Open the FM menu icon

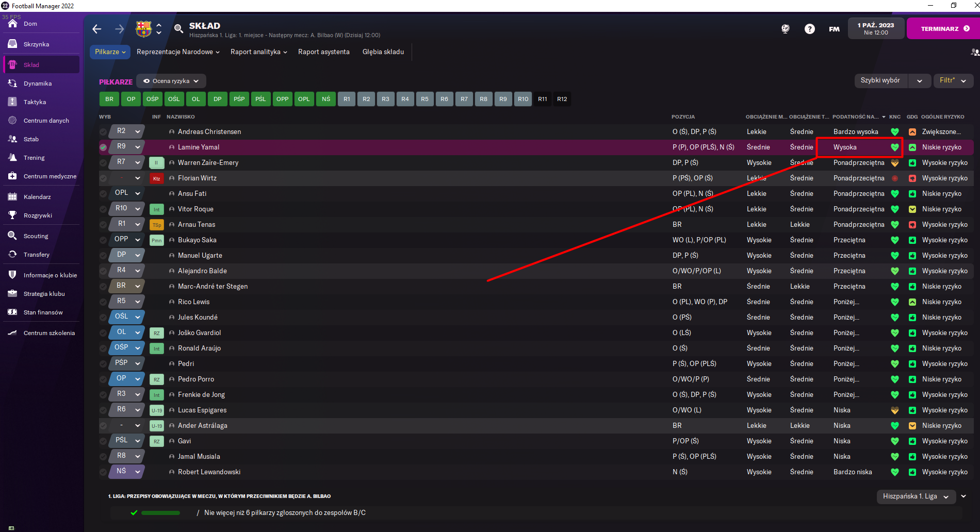tap(834, 29)
